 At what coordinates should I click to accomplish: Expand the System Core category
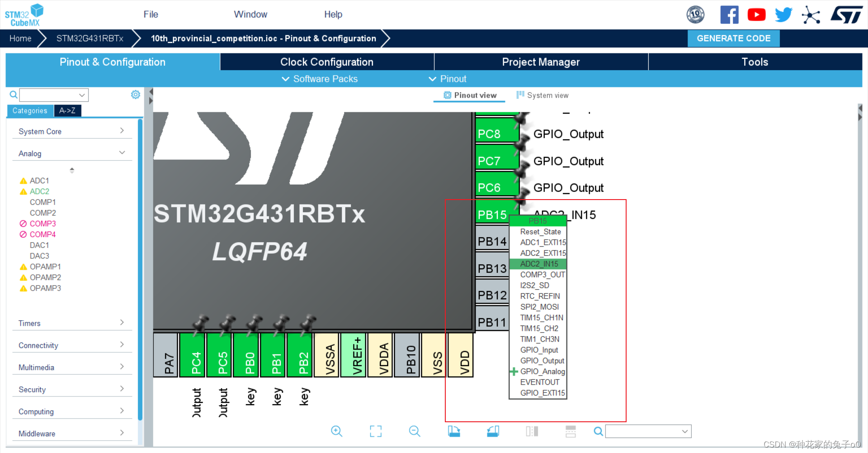click(x=72, y=131)
